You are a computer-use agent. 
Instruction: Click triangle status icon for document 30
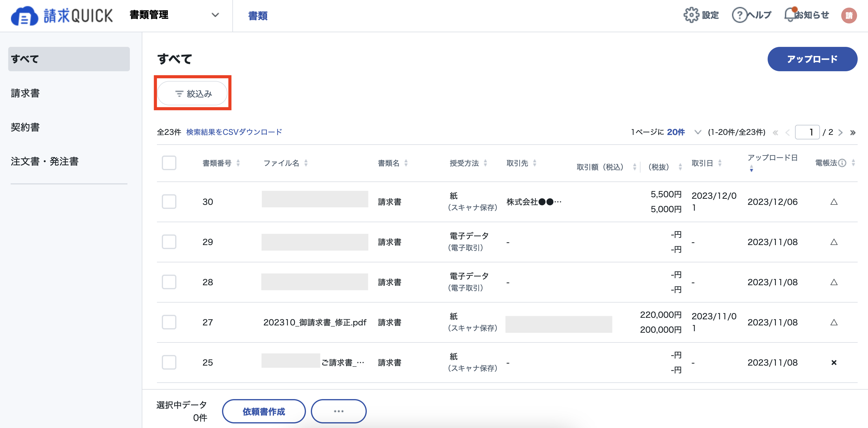coord(834,202)
